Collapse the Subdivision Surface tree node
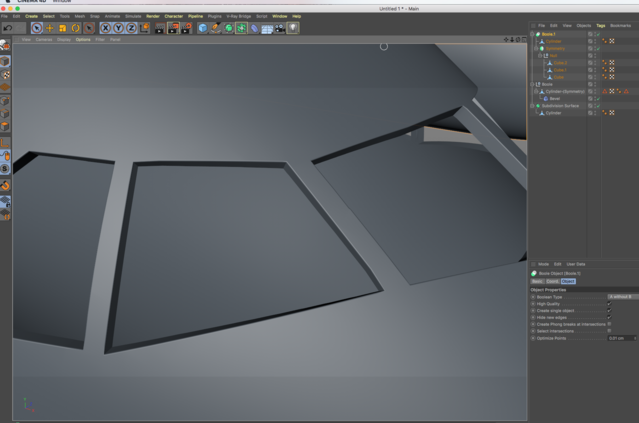Viewport: 639px width, 423px height. click(x=532, y=106)
